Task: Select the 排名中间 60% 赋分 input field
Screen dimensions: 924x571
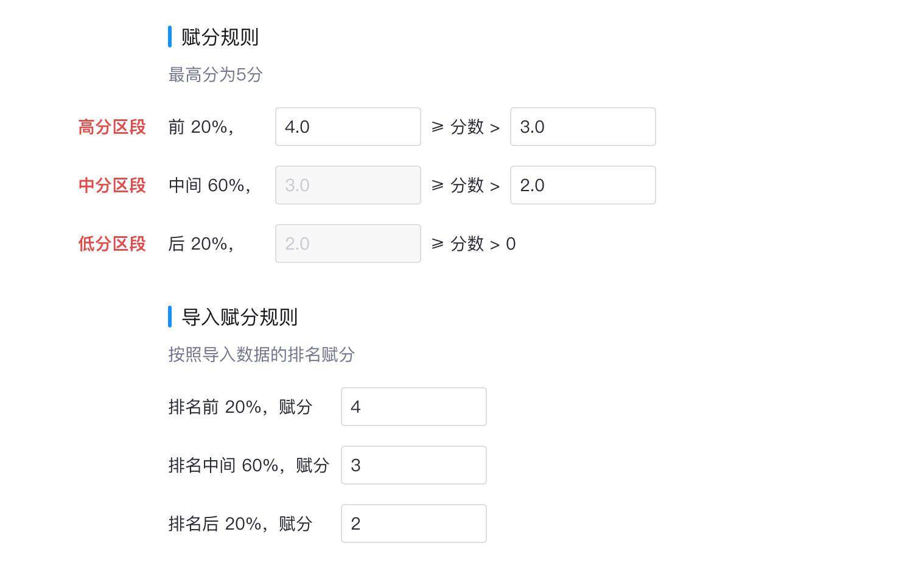Action: (x=413, y=465)
